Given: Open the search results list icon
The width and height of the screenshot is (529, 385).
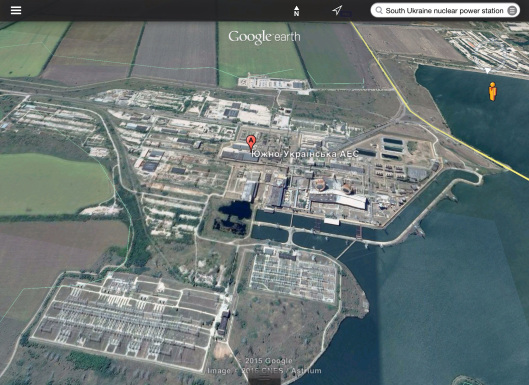Looking at the screenshot, I should [512, 10].
